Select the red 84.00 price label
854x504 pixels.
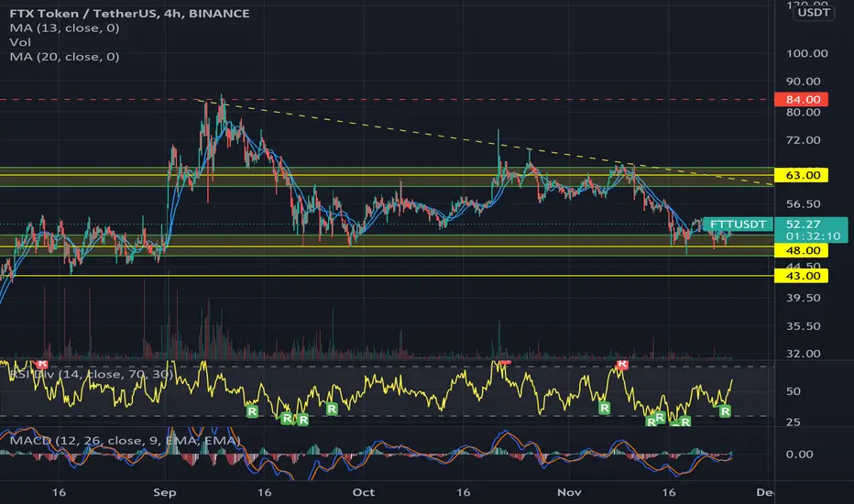[802, 99]
